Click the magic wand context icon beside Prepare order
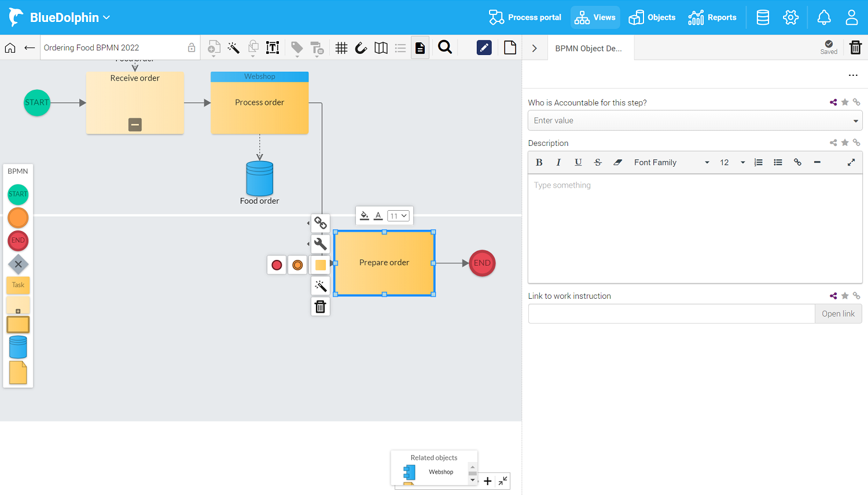The height and width of the screenshot is (495, 868). 321,286
